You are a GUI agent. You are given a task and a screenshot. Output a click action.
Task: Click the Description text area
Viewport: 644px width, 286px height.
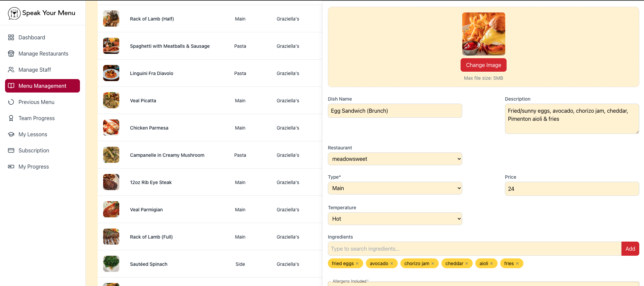click(x=572, y=119)
